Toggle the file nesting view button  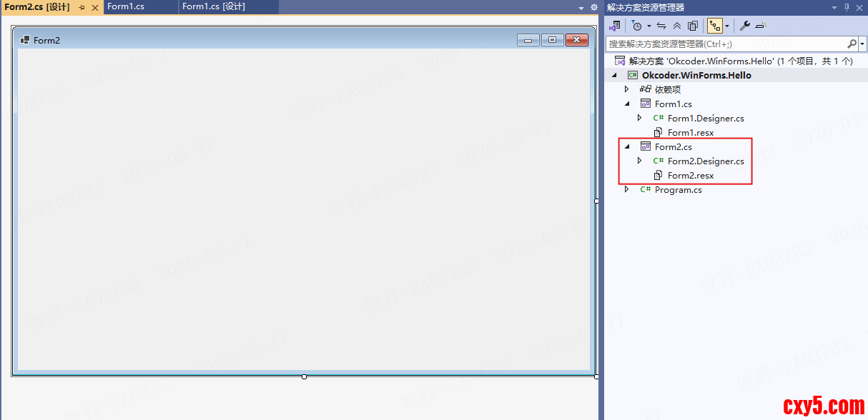[715, 26]
